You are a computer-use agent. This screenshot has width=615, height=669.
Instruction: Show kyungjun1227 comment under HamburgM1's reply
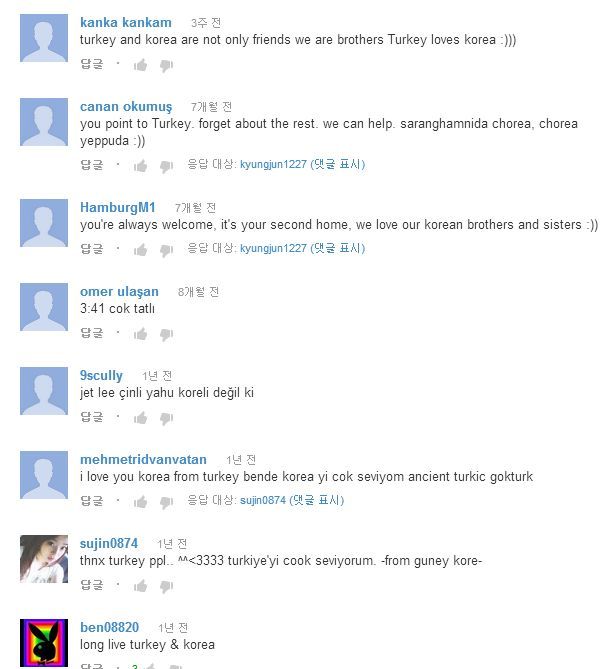point(302,248)
